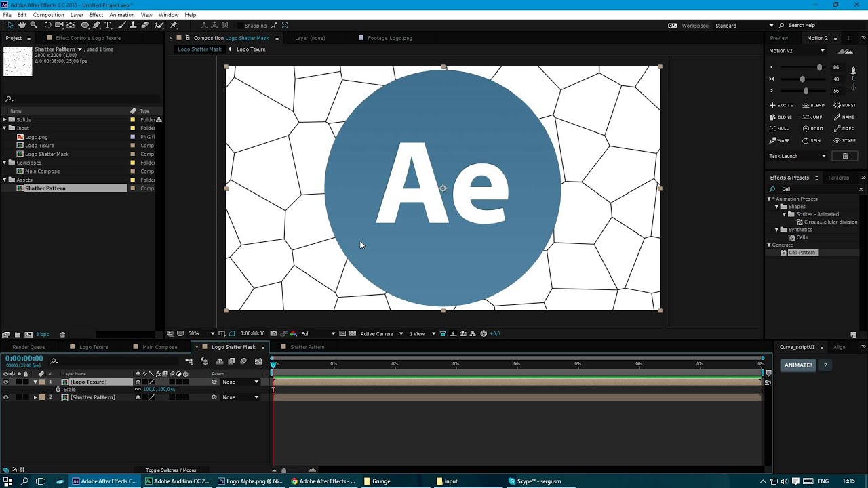Hide the Logo Texure layer eye
The height and width of the screenshot is (488, 868).
tap(6, 382)
